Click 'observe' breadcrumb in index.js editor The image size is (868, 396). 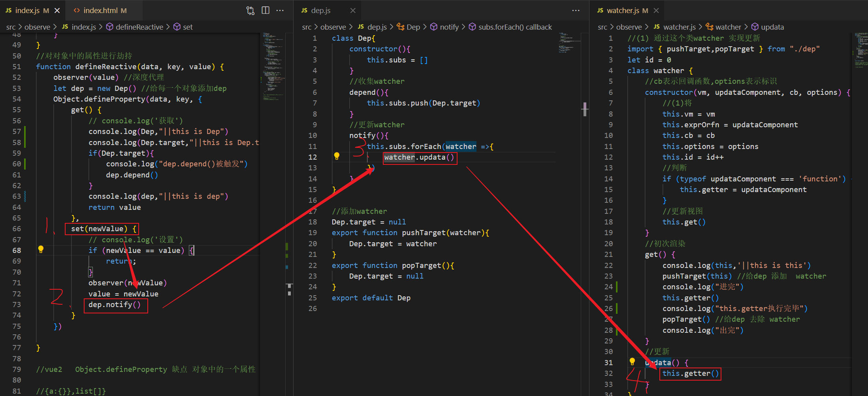[x=37, y=27]
